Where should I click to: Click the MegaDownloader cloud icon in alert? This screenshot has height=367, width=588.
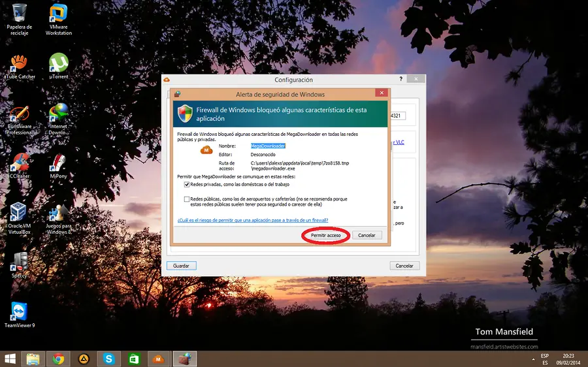click(206, 150)
